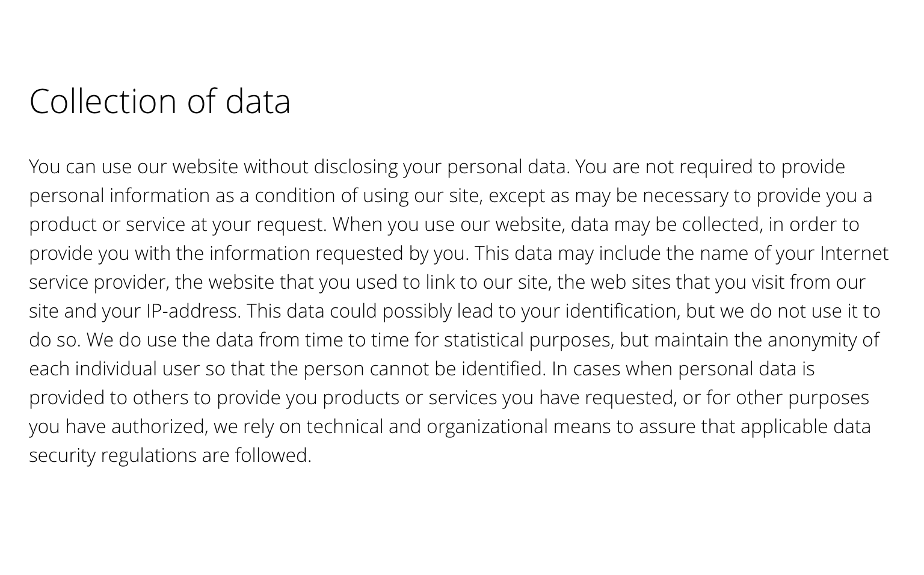Click the words 'security regulations' on the last line

coord(112,455)
